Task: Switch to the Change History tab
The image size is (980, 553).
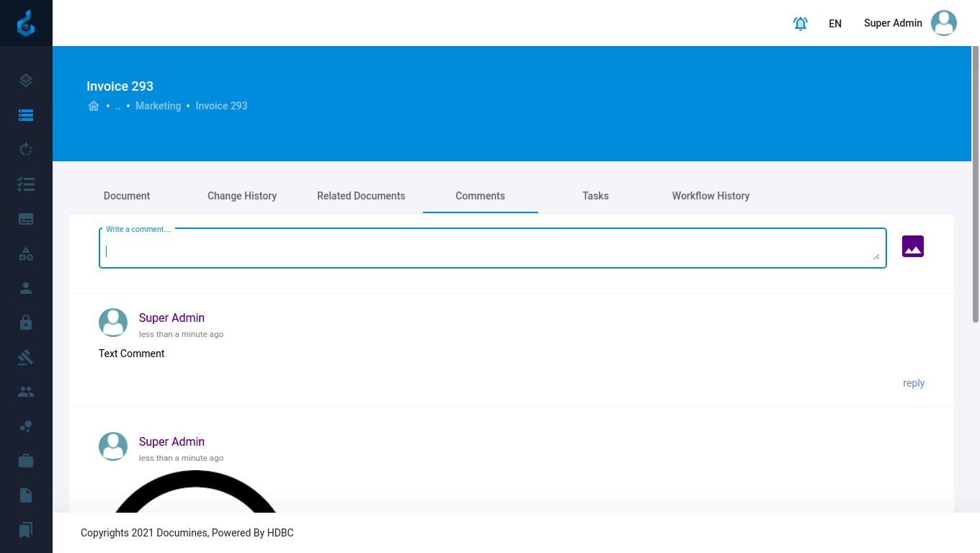Action: pos(242,196)
